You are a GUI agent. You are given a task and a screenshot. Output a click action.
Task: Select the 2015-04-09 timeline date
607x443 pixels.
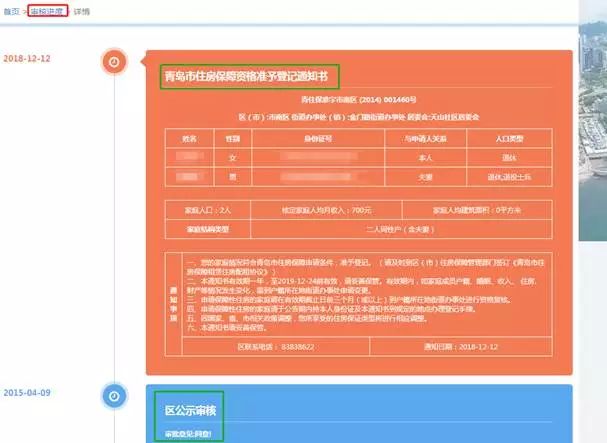click(x=27, y=393)
